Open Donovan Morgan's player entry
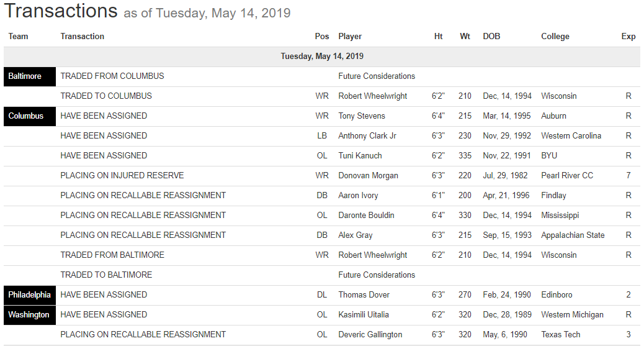This screenshot has height=346, width=644. tap(368, 176)
